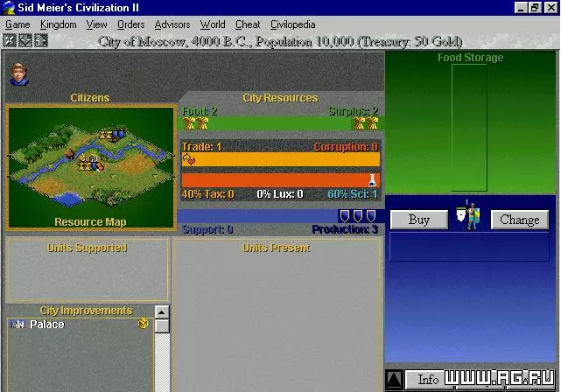Click the citizen face in Citizens row
The height and width of the screenshot is (392, 561).
[x=18, y=74]
